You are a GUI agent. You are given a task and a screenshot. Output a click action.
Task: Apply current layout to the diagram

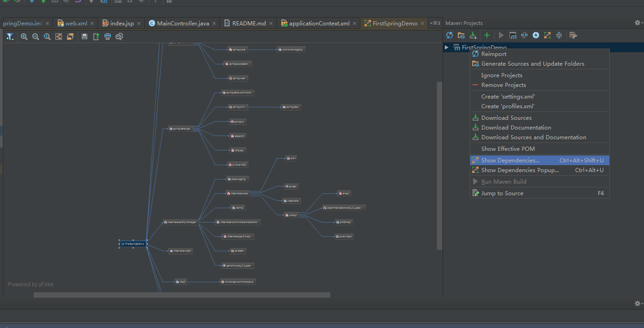[70, 37]
